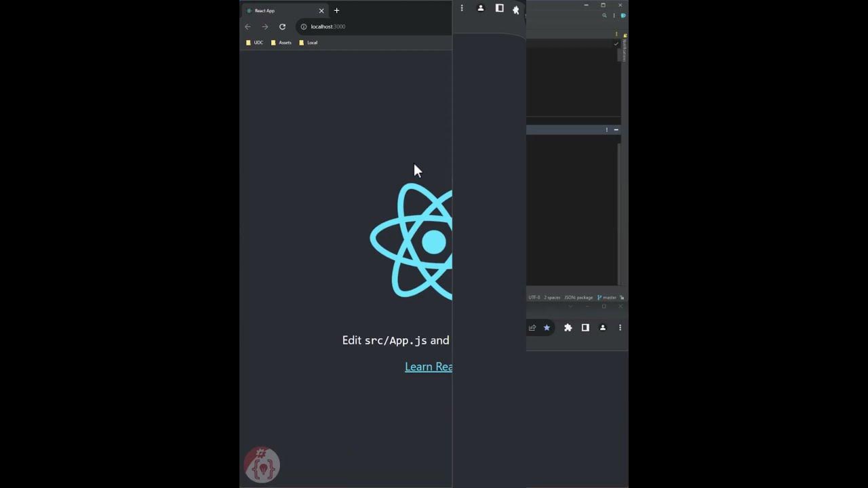Open the IDE bottom panel options menu

pos(607,129)
